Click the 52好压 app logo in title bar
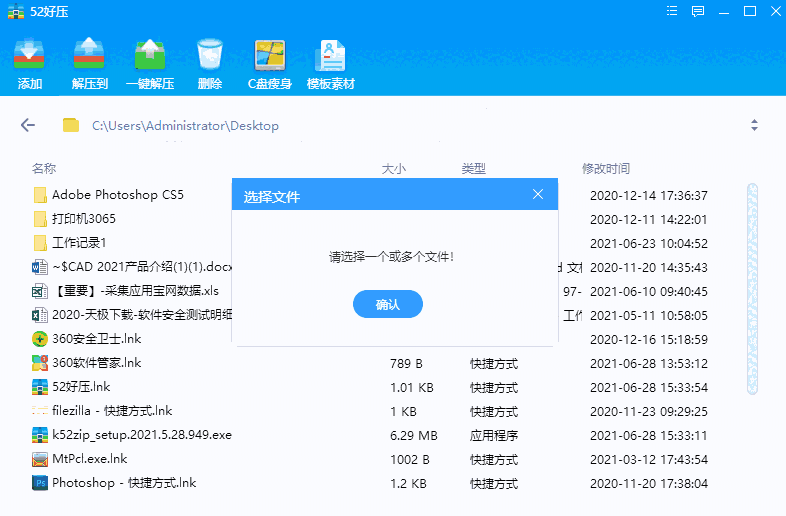786x516 pixels. [16, 11]
